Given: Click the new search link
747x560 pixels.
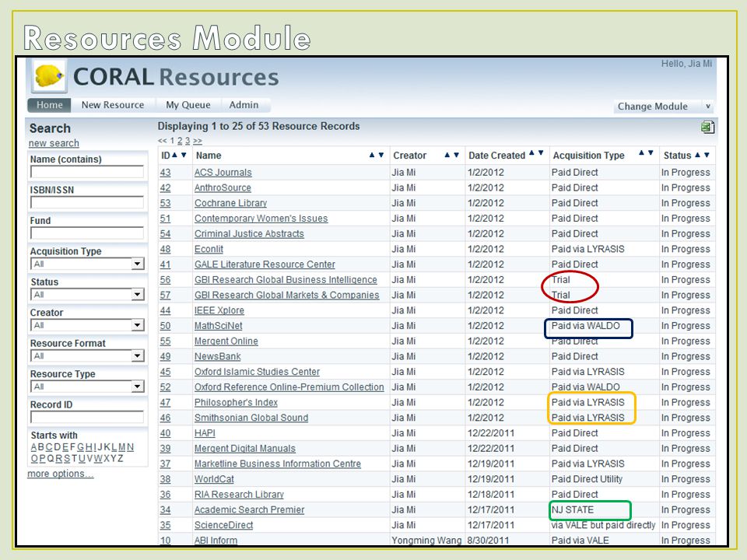Looking at the screenshot, I should [x=54, y=143].
